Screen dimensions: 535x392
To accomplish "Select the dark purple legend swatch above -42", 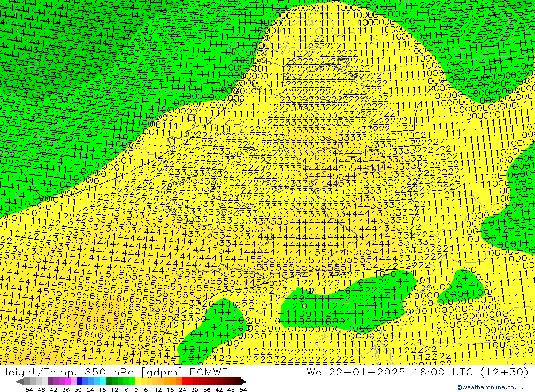I will click(50, 381).
